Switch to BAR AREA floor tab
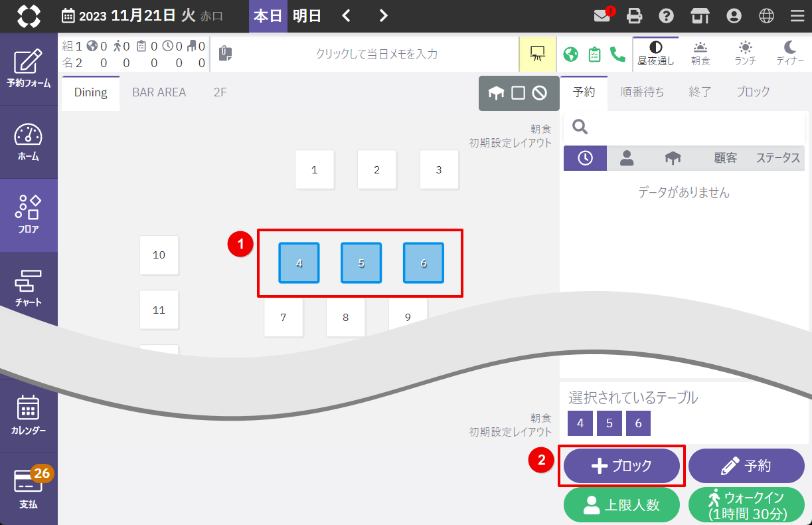The image size is (812, 525). coord(159,92)
